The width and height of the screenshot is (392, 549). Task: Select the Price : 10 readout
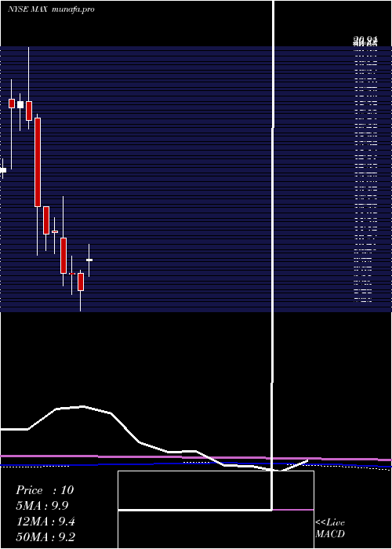click(45, 490)
